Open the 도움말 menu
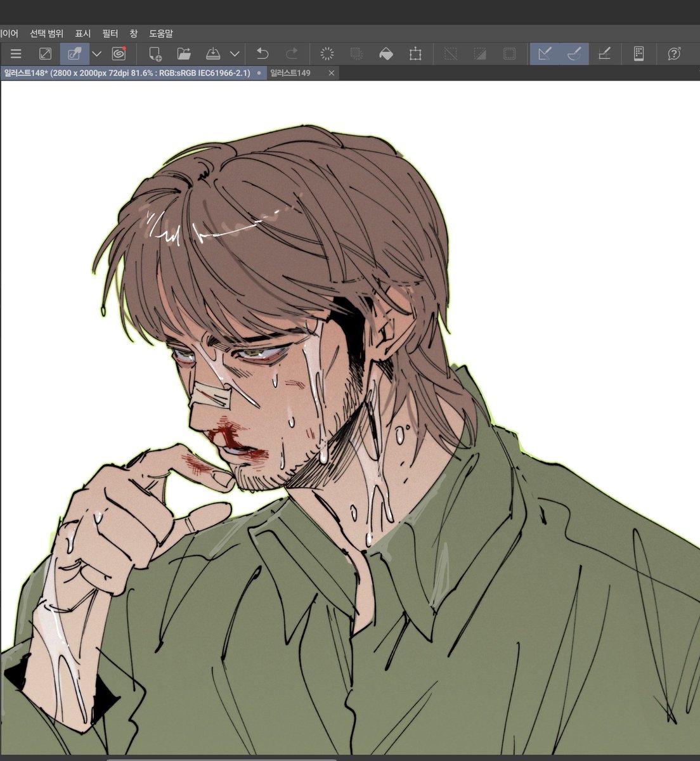Screen dimensions: 700x761 tap(161, 33)
